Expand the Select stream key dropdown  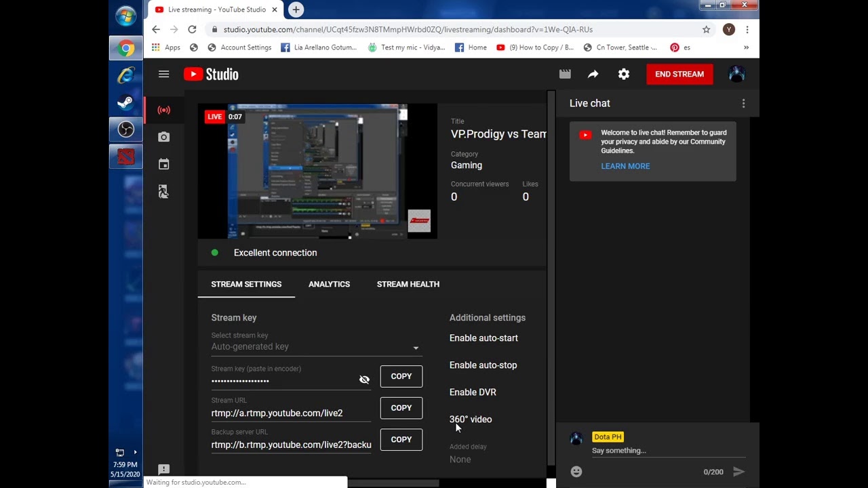click(x=316, y=346)
